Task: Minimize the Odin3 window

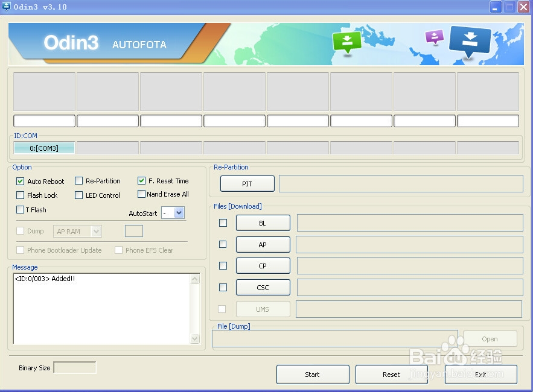Action: tap(495, 7)
